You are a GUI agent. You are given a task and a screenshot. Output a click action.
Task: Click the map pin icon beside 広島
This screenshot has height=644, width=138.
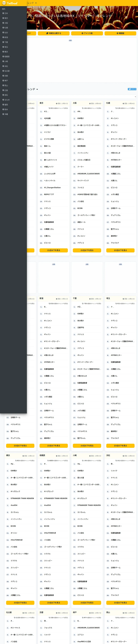coord(3,90)
